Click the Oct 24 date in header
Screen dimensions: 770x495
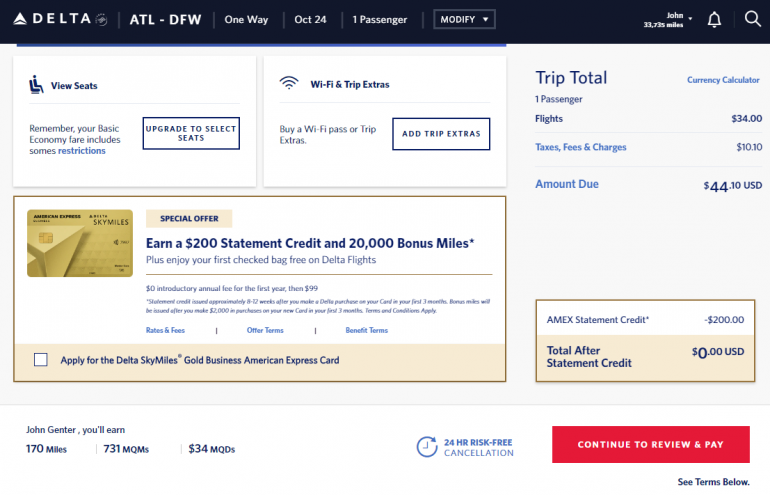310,20
